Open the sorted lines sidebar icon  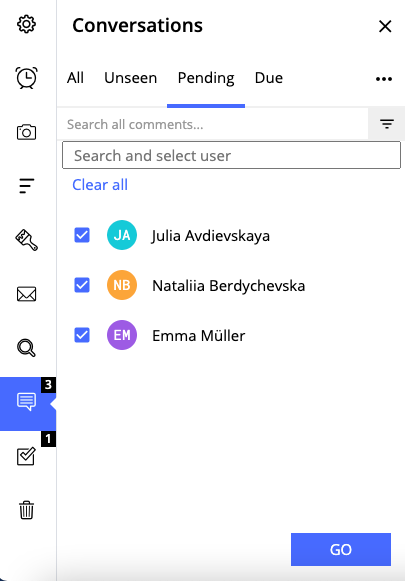tap(26, 186)
